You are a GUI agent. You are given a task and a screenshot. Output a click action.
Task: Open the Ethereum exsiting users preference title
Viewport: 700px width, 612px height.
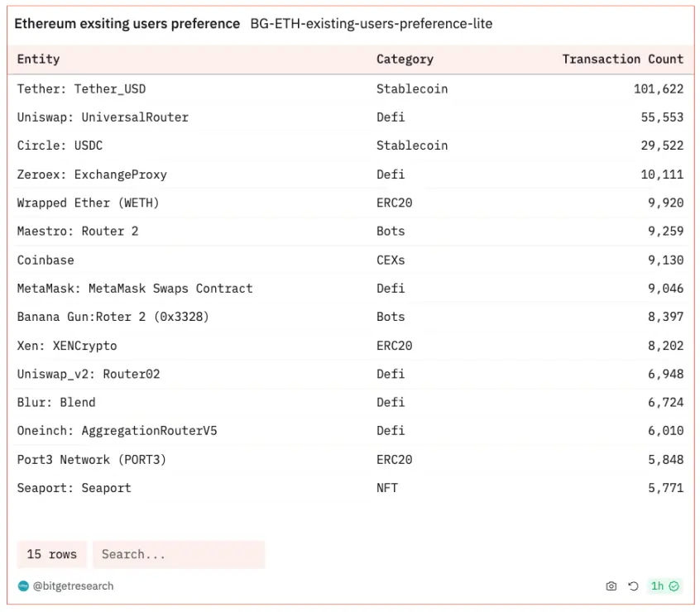click(x=127, y=24)
